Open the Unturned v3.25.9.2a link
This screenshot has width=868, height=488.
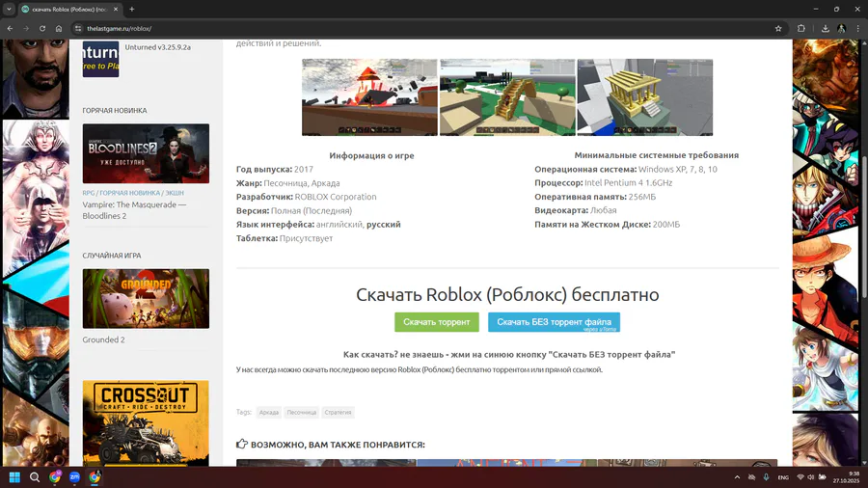point(158,47)
